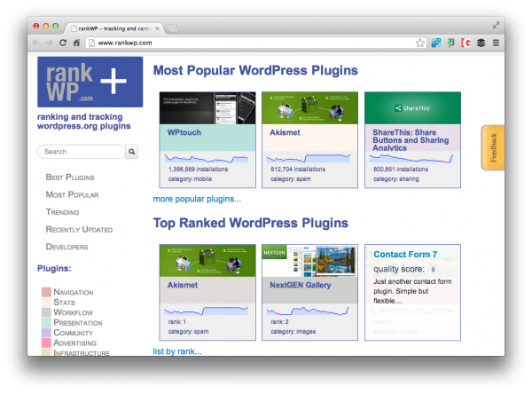The width and height of the screenshot is (532, 394).
Task: Click the Top Ranked WordPress Plugins heading
Action: [251, 223]
